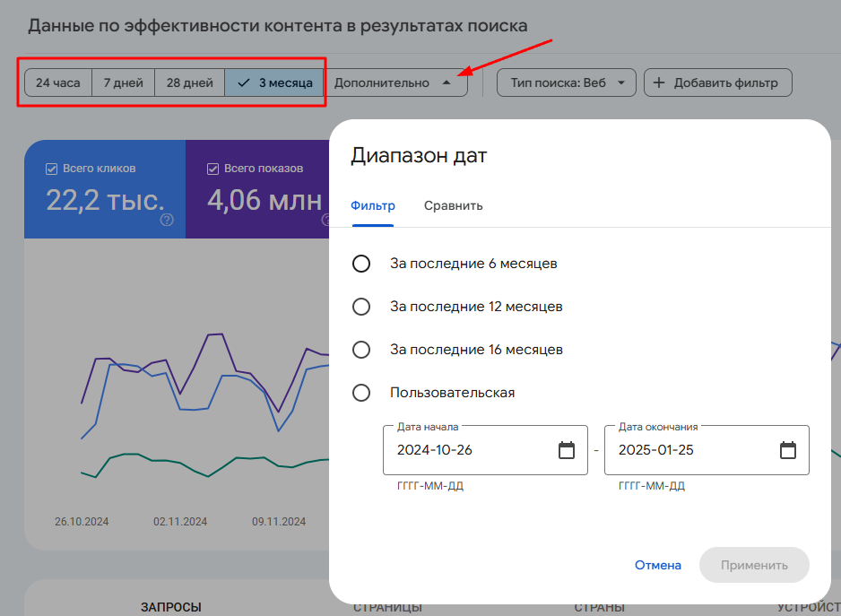The height and width of the screenshot is (616, 841).
Task: Toggle Всего показов checkbox
Action: [x=213, y=168]
